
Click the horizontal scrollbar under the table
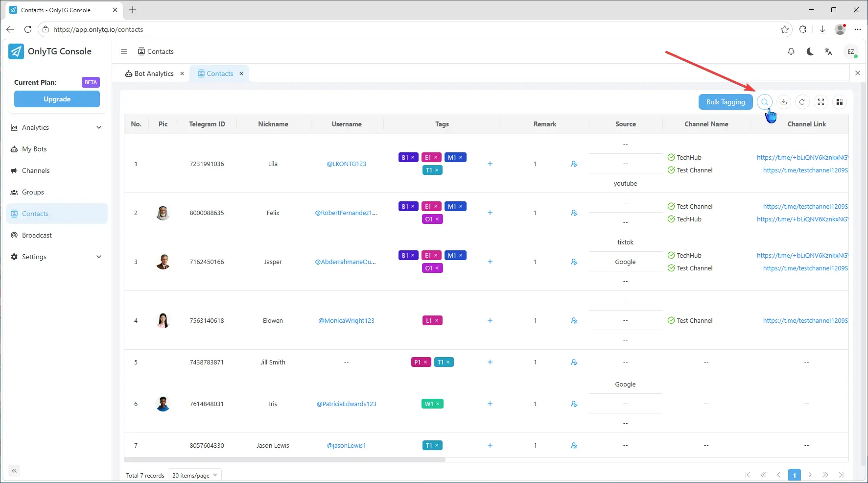284,460
